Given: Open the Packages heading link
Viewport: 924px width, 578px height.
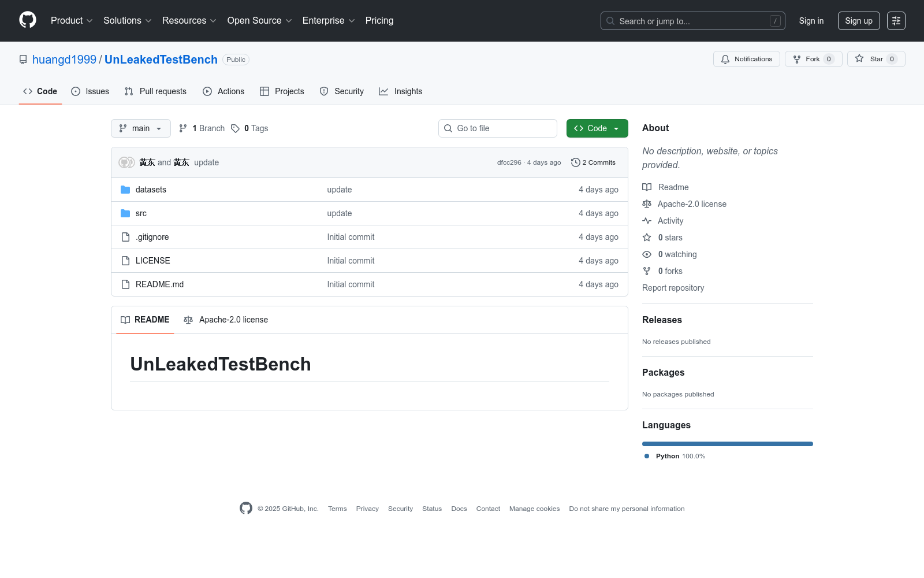Looking at the screenshot, I should click(663, 372).
